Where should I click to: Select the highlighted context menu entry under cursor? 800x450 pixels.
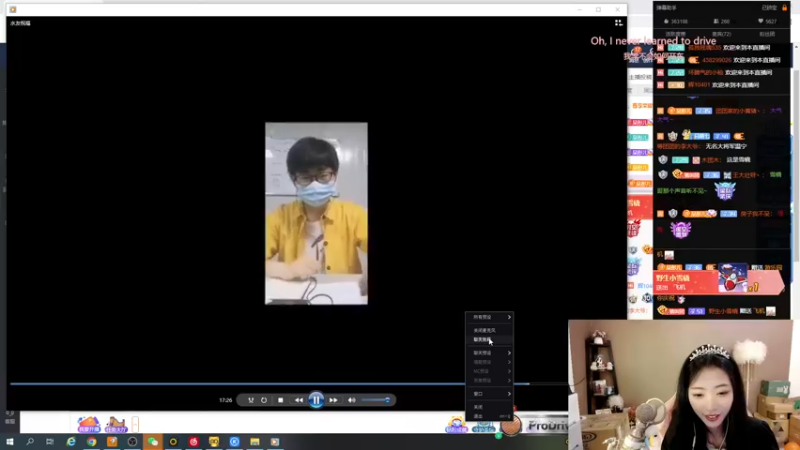tap(489, 340)
